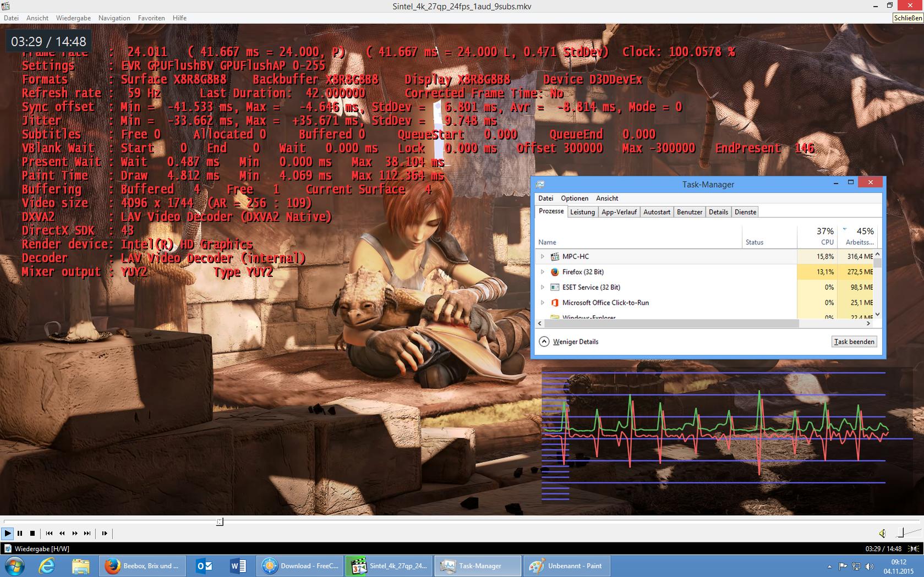The width and height of the screenshot is (924, 577).
Task: Switch to the Details tab
Action: (x=718, y=212)
